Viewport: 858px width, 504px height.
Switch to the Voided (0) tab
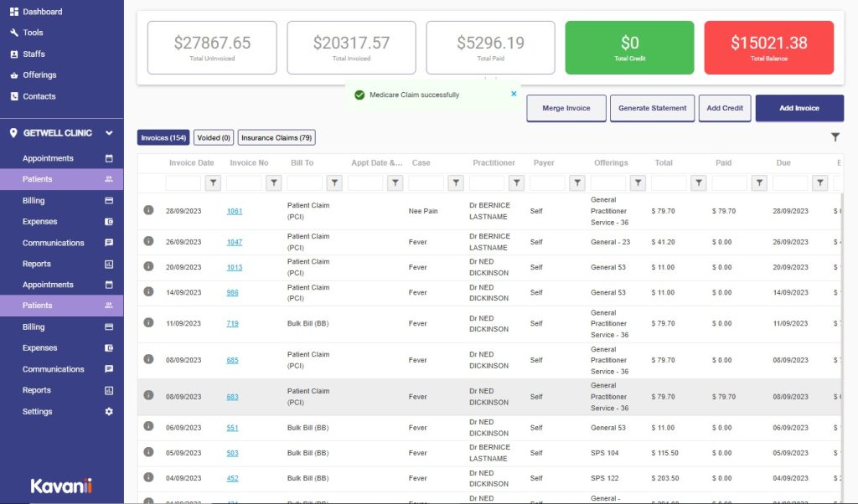point(214,137)
